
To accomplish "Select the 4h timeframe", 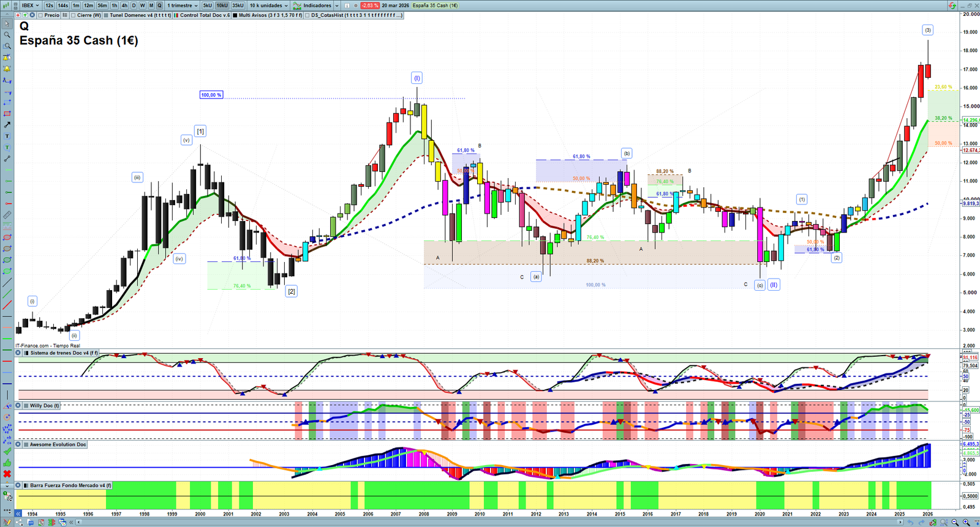I will coord(124,6).
